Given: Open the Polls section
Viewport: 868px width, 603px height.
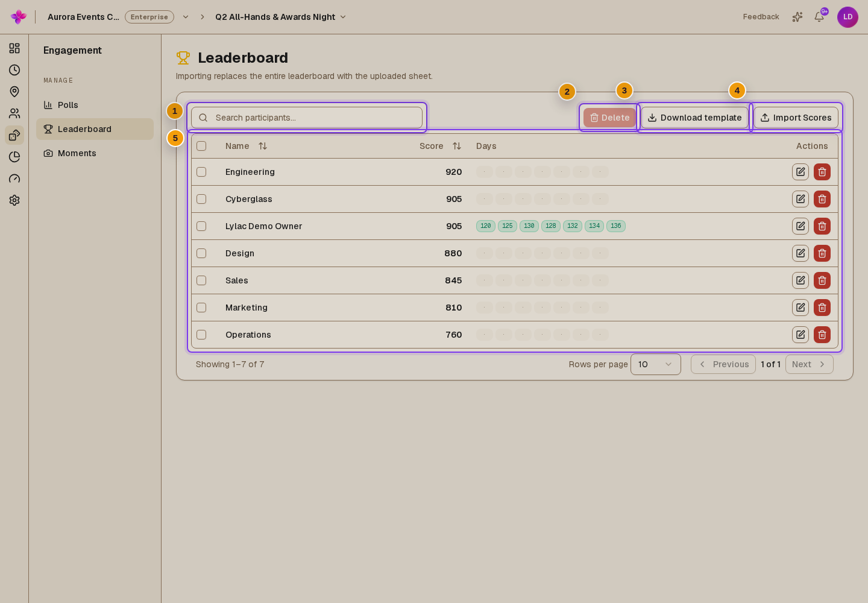Looking at the screenshot, I should [x=95, y=105].
